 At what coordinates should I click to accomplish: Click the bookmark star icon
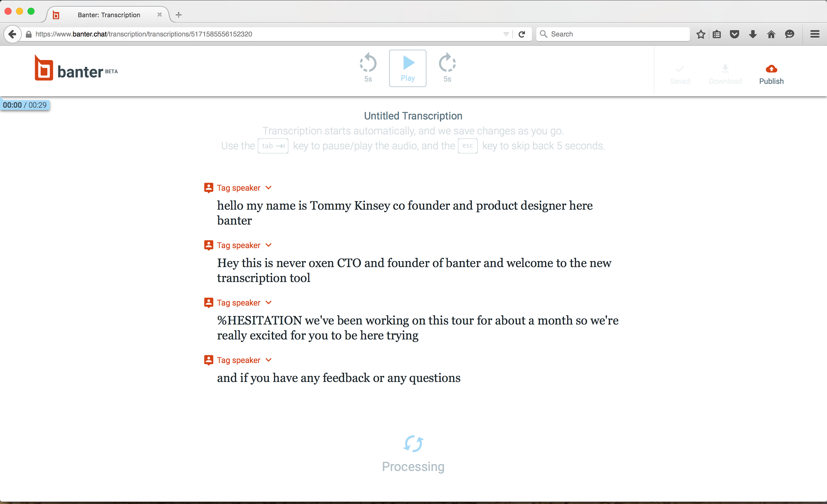[x=700, y=34]
